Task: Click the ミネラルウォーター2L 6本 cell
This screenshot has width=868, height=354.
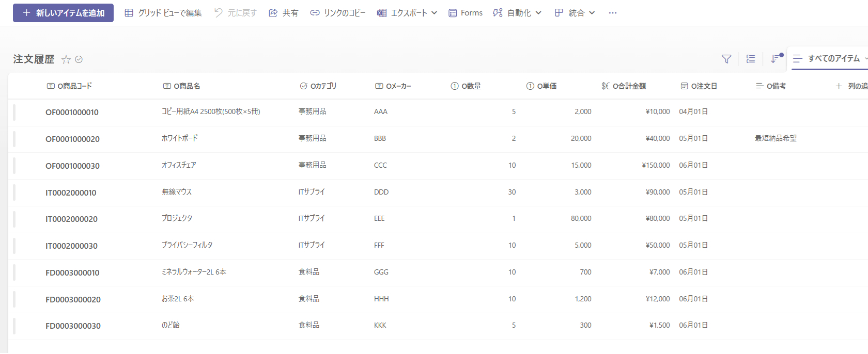Action: tap(194, 272)
